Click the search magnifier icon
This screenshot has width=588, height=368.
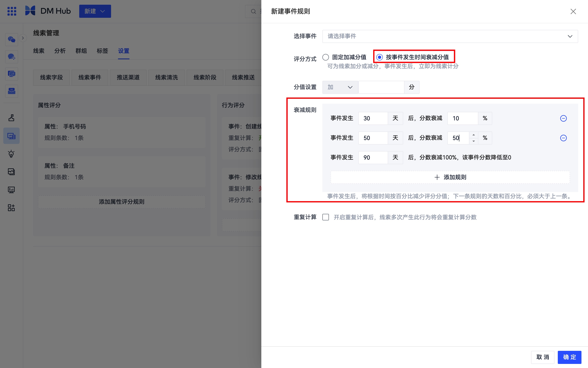[x=253, y=11]
